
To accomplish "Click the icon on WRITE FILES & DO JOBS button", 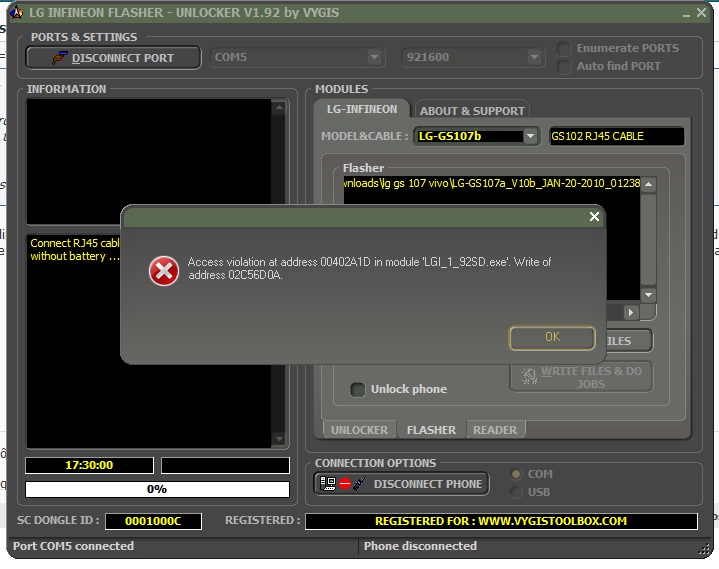I will (x=529, y=376).
